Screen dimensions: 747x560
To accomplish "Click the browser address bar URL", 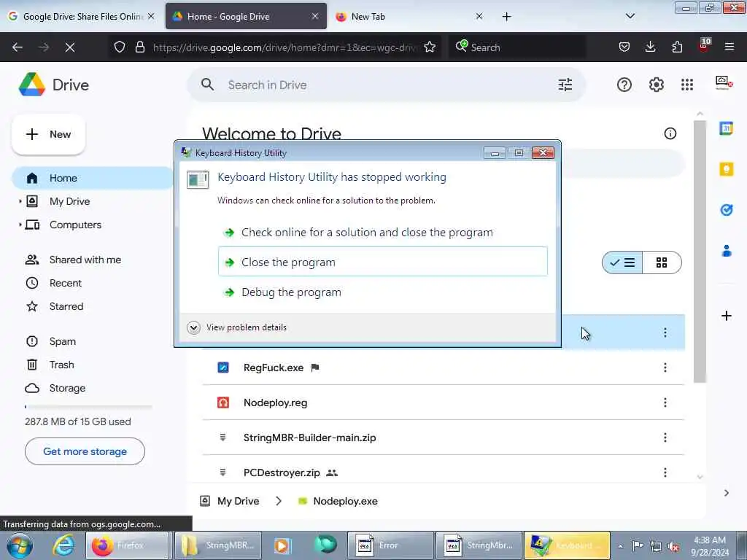I will pyautogui.click(x=285, y=47).
